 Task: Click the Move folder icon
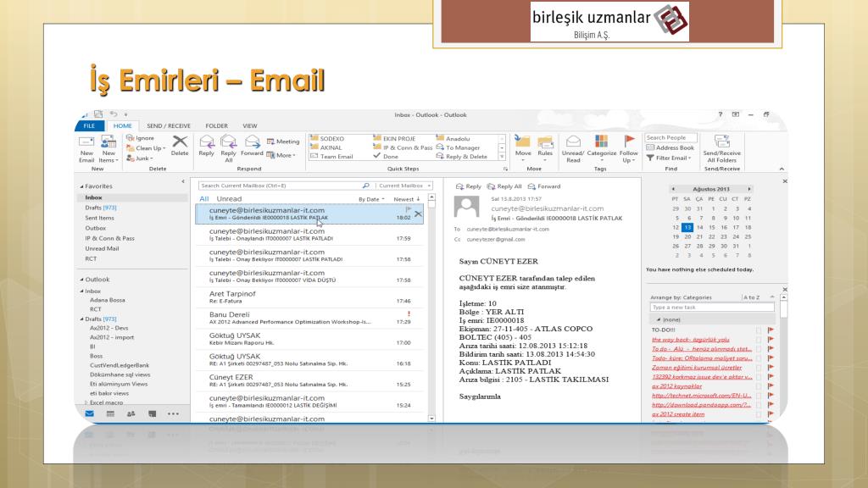pyautogui.click(x=522, y=141)
